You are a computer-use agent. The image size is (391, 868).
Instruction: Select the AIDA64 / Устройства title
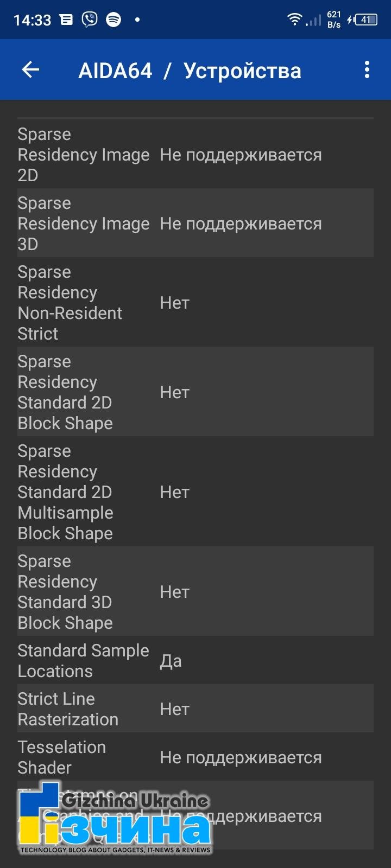tap(190, 71)
